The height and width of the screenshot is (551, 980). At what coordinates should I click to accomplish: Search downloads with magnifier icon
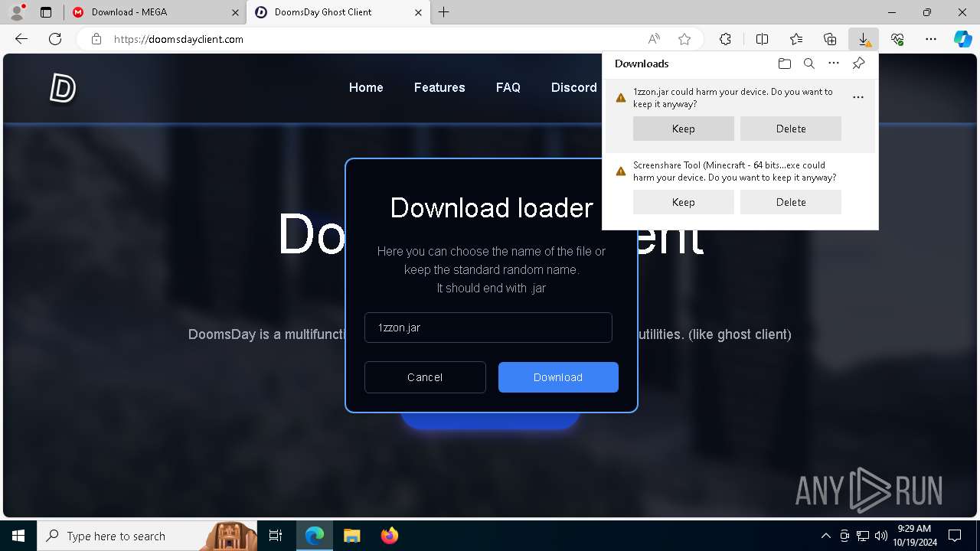pyautogui.click(x=808, y=64)
